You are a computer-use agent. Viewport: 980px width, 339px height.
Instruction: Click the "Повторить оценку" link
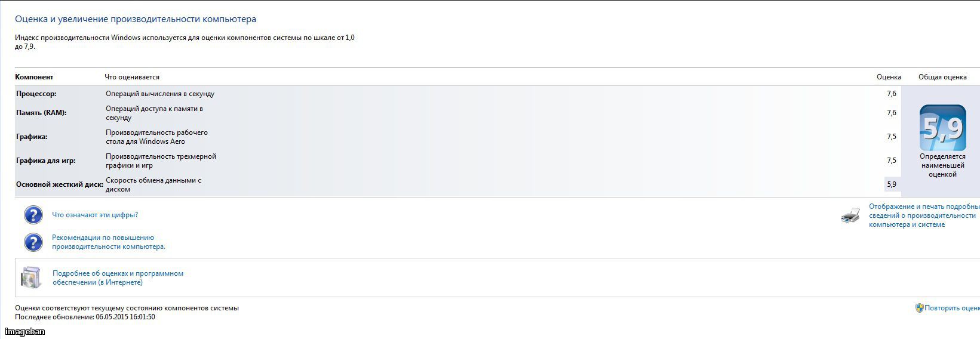(x=953, y=308)
